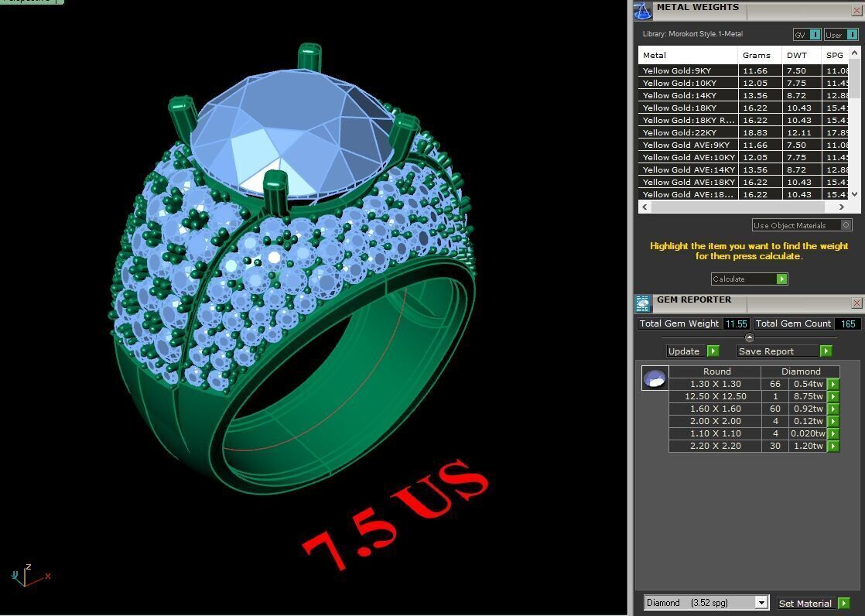Click arrow for 2.00 X 2.00 gem row
Screen dimensions: 865x616
pos(833,421)
